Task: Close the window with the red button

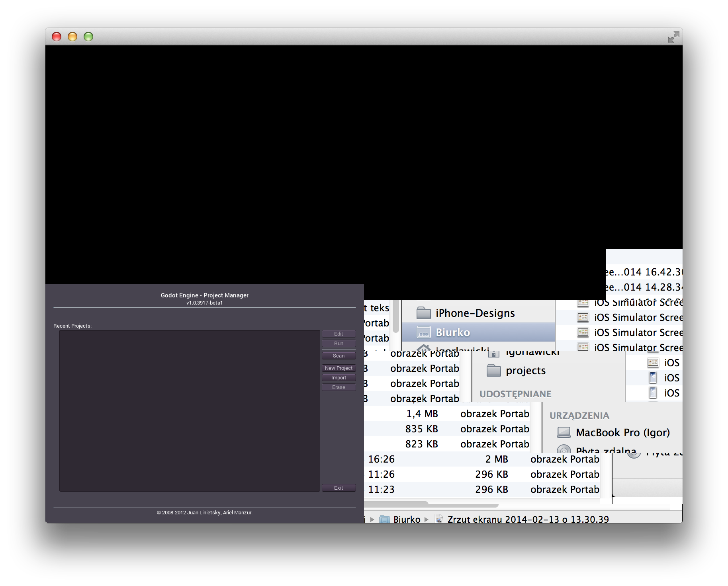Action: pos(57,37)
